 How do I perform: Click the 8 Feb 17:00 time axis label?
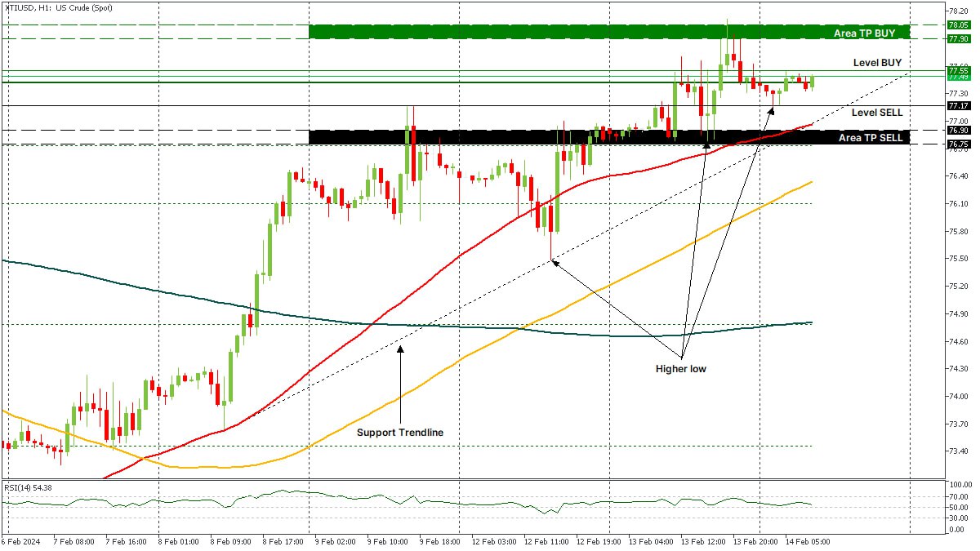tap(283, 541)
